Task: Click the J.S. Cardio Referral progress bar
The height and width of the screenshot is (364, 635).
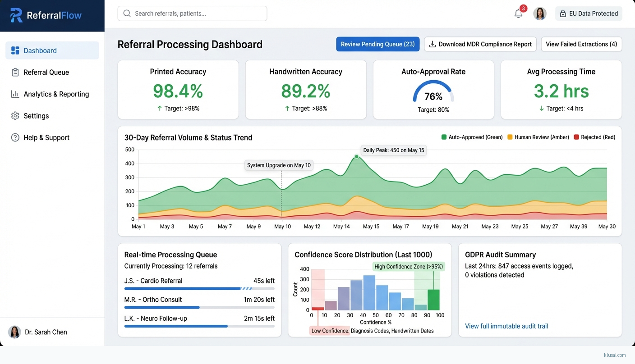Action: click(199, 288)
